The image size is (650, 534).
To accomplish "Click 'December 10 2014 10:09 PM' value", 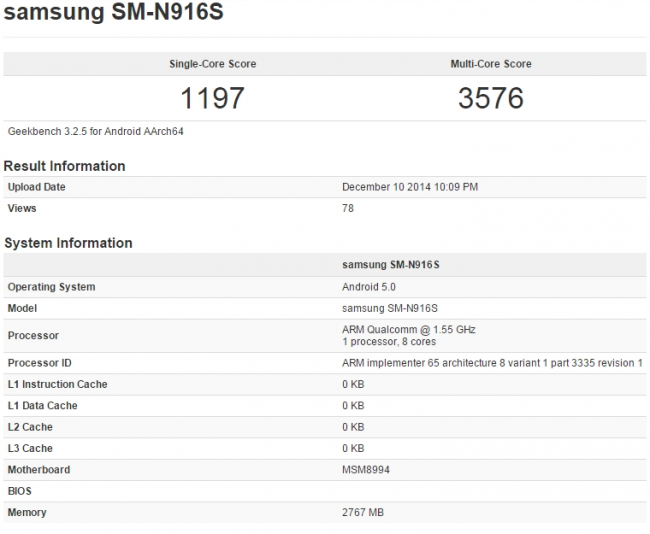I will (410, 187).
